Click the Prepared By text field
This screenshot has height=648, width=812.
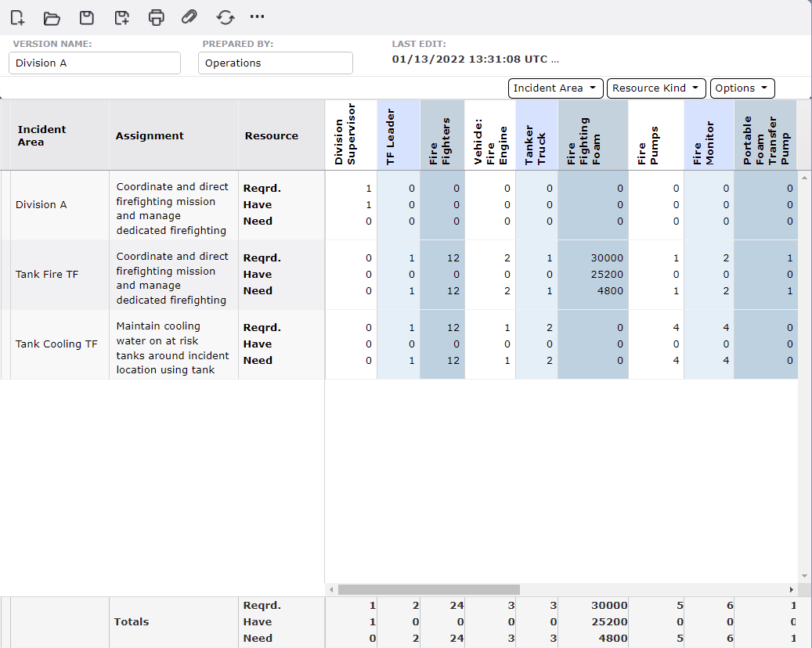point(275,63)
